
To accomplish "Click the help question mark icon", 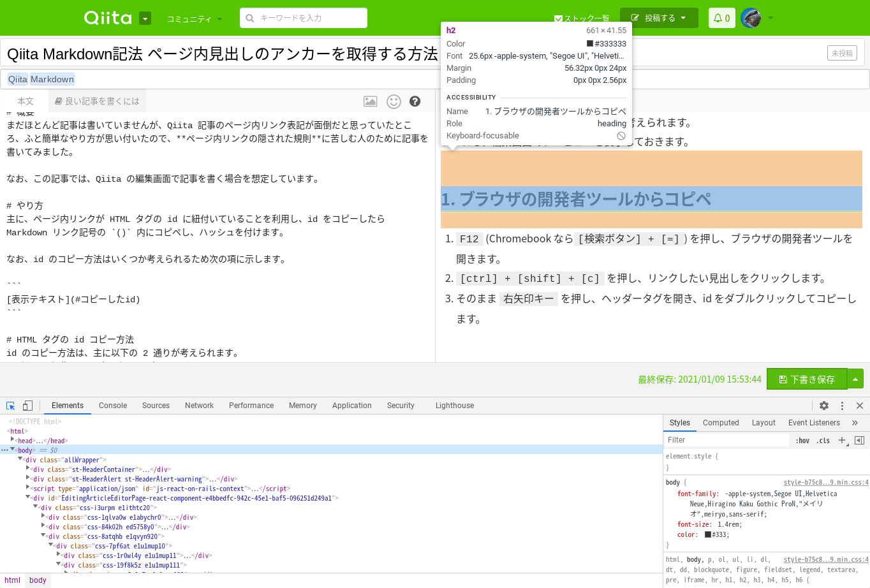I will point(415,101).
